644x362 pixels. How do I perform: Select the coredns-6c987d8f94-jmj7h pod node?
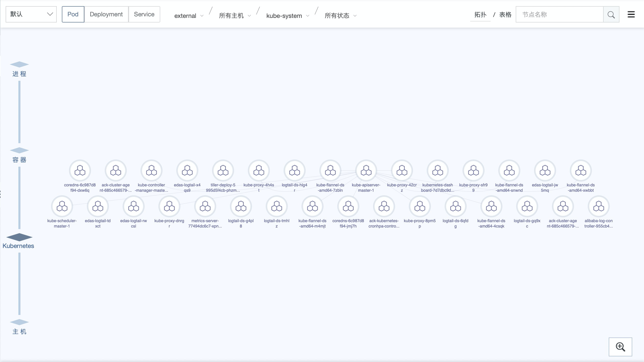click(348, 206)
